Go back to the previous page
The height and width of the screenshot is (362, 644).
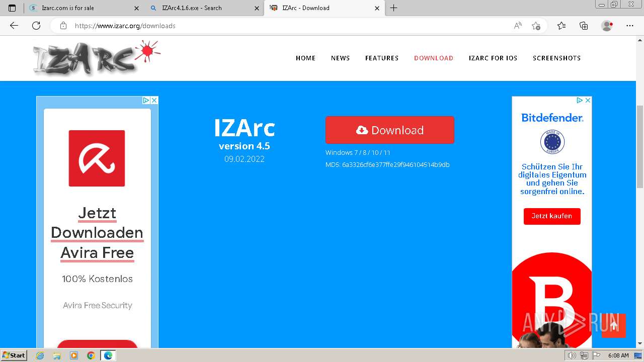point(14,26)
